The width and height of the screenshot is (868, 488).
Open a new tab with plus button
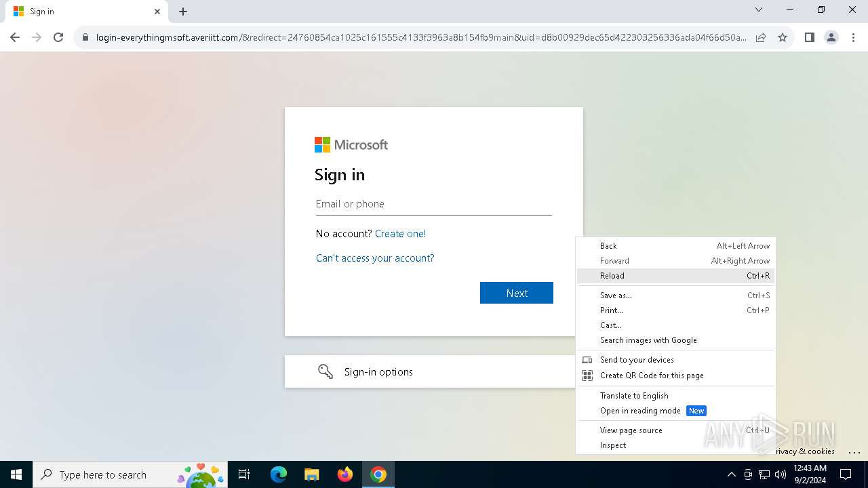click(183, 12)
